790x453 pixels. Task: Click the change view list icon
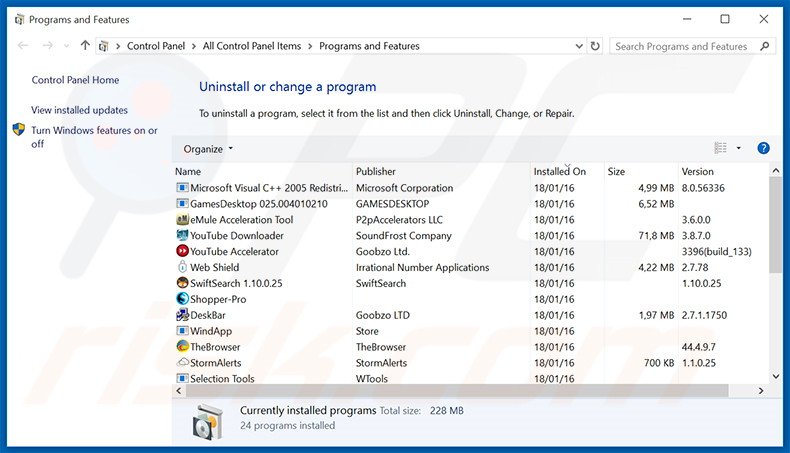tap(720, 148)
